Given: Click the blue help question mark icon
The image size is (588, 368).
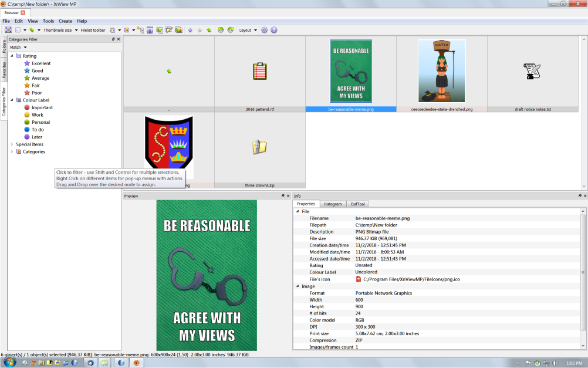Looking at the screenshot, I should click(273, 30).
